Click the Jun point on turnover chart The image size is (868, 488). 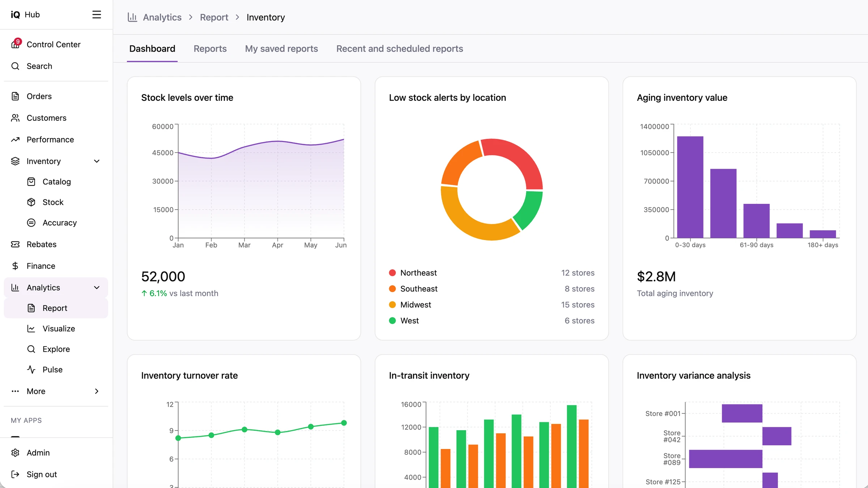pos(344,423)
